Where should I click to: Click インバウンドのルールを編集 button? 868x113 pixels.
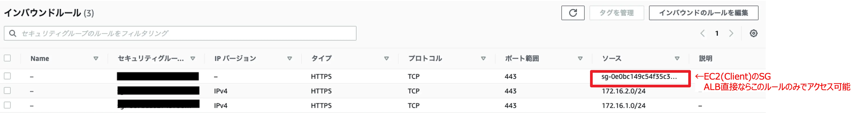pos(704,13)
